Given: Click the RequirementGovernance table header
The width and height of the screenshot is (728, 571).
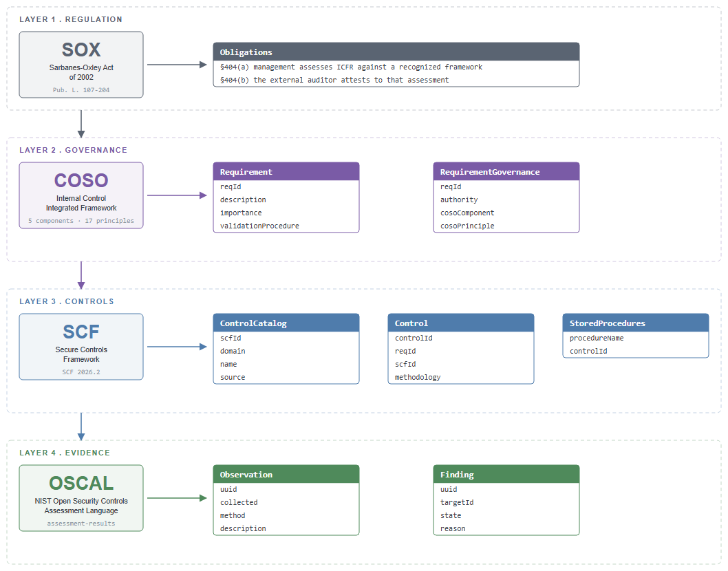Looking at the screenshot, I should [x=506, y=172].
